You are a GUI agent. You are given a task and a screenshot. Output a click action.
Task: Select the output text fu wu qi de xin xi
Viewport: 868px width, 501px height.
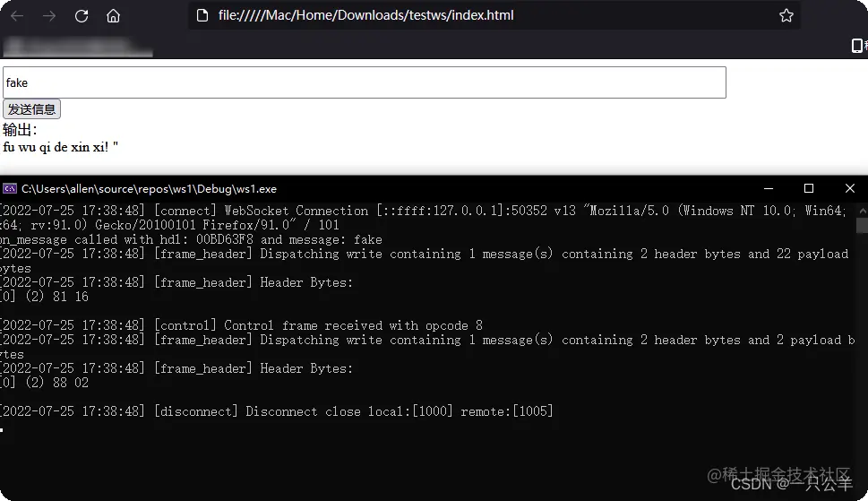coord(60,147)
